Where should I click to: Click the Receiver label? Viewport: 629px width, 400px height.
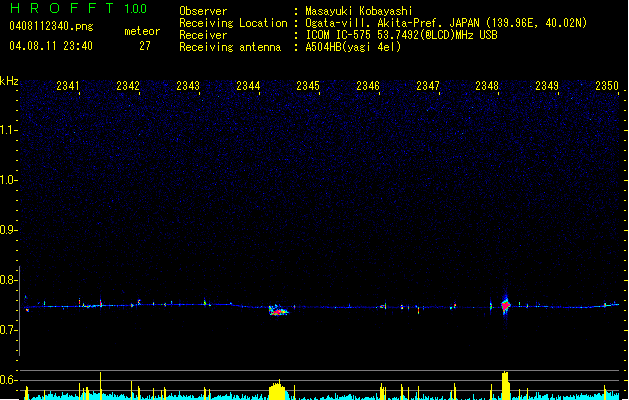[203, 35]
